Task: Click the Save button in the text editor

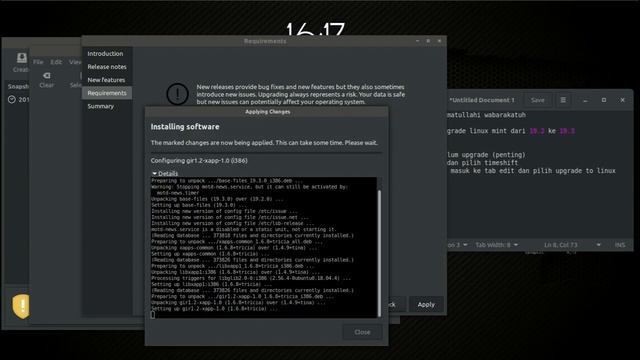Action: pyautogui.click(x=538, y=100)
